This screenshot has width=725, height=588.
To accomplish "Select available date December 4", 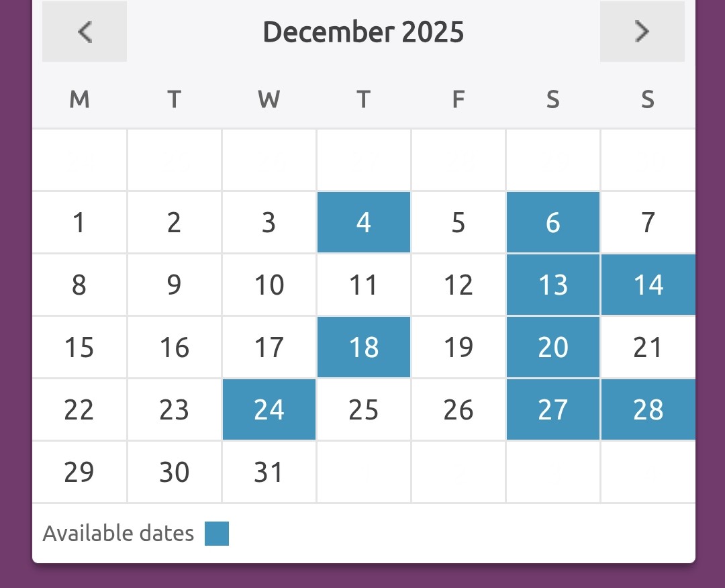I will [363, 222].
